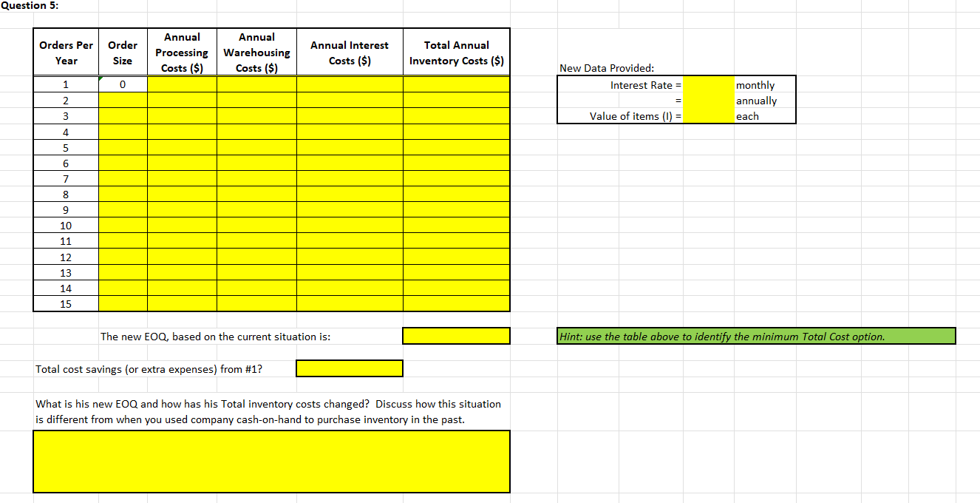Select the 'monthly' unit label
Viewport: 980px width, 503px height.
click(755, 85)
